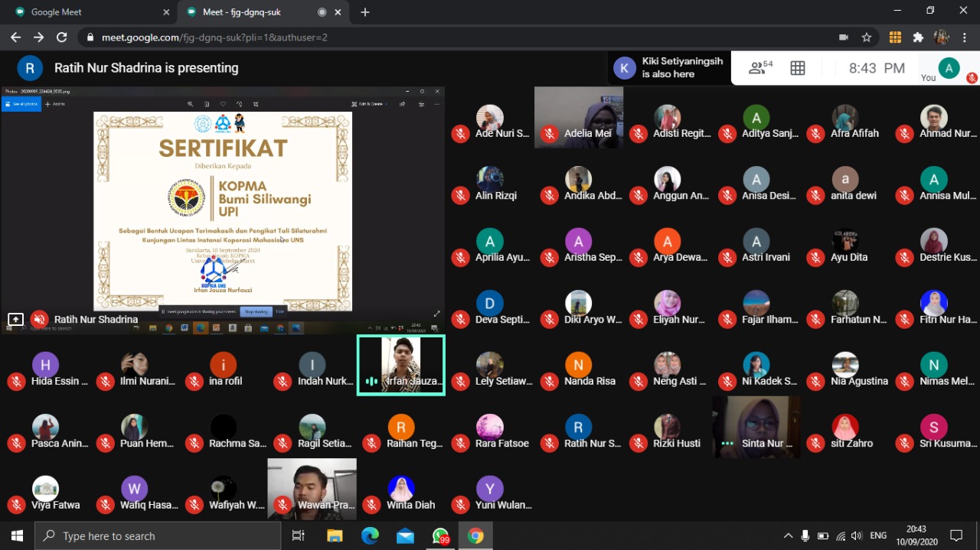Open the Chrome extensions puzzle icon
The width and height of the screenshot is (980, 550).
pos(918,37)
